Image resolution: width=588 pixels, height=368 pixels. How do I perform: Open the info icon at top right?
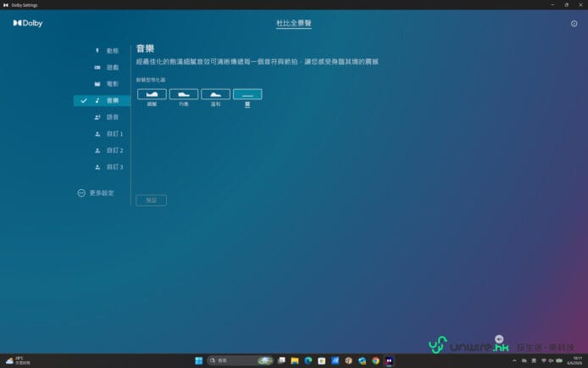pos(574,24)
